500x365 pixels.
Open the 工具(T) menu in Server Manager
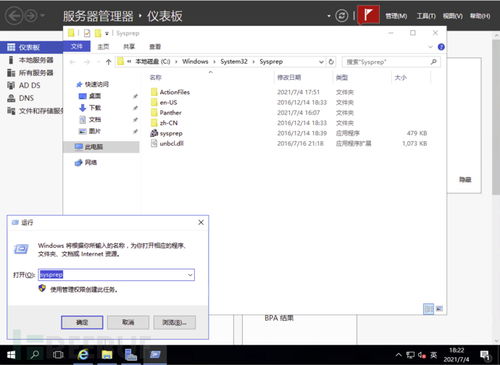426,16
